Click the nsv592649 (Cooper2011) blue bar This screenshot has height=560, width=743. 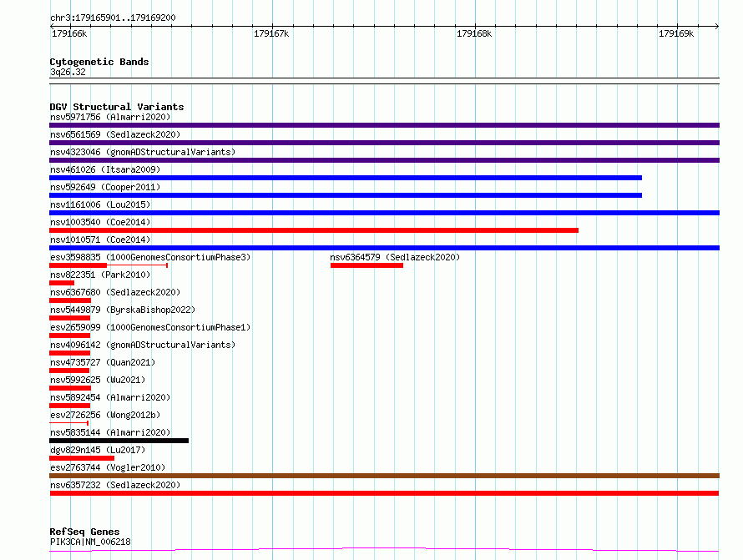click(346, 195)
